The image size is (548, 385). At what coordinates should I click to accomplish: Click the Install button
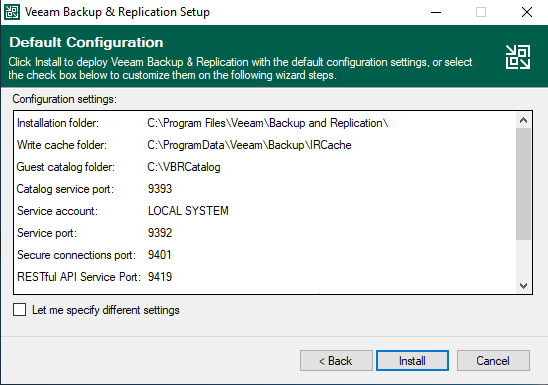[x=412, y=361]
